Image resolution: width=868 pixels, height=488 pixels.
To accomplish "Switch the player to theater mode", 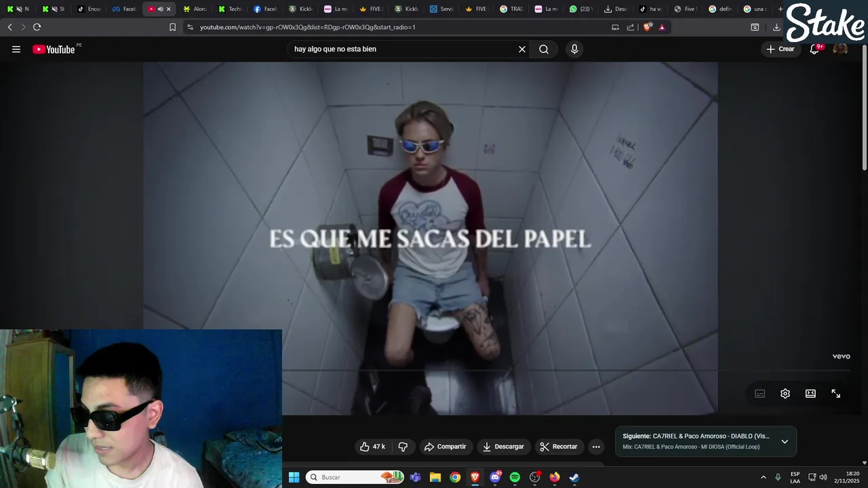I will (x=810, y=394).
